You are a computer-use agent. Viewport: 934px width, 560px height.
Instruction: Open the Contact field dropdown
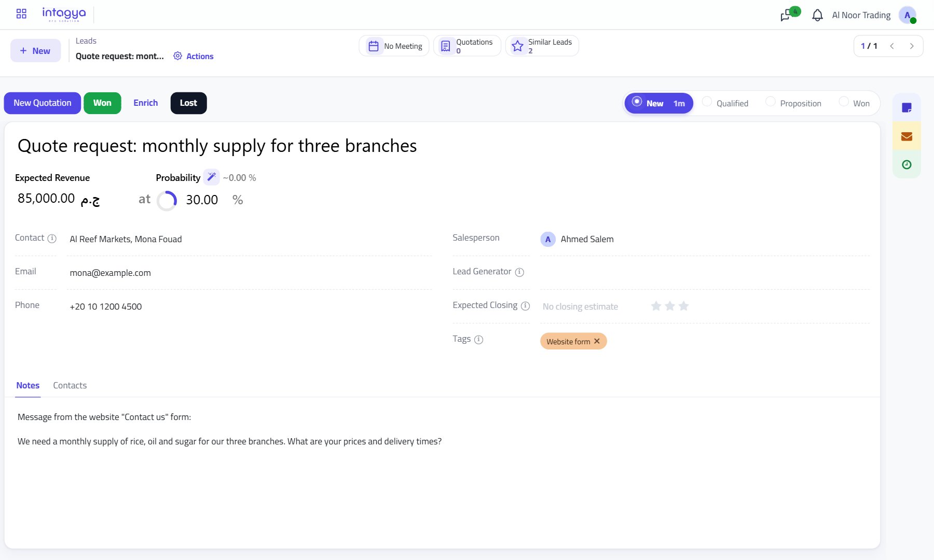coord(251,239)
